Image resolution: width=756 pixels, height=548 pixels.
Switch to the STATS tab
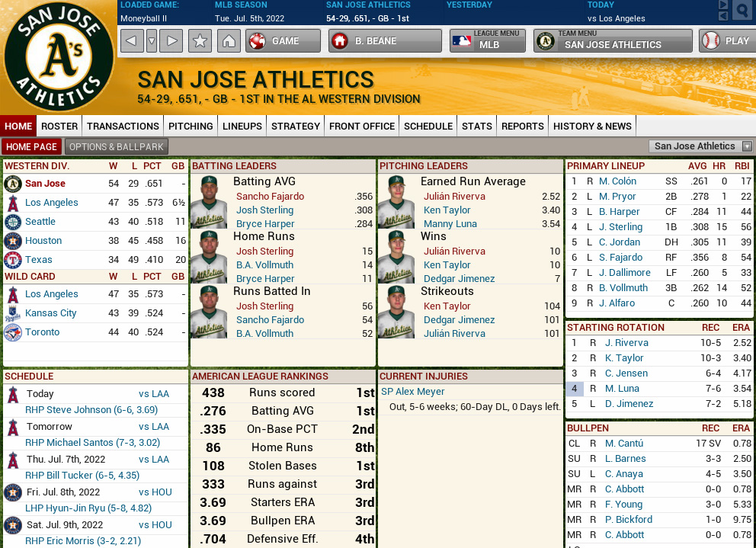click(x=477, y=127)
